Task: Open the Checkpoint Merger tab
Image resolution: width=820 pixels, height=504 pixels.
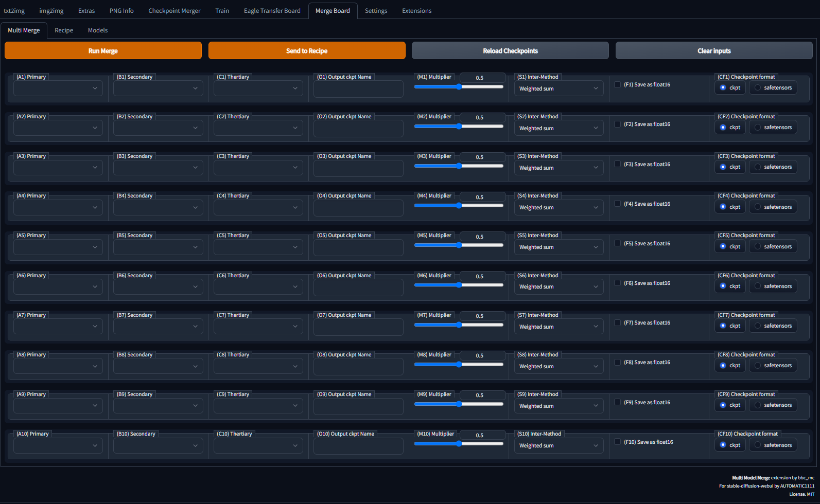Action: [x=174, y=11]
